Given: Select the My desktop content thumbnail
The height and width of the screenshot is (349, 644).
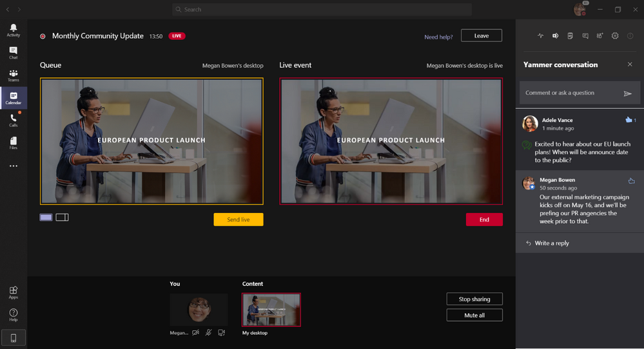Looking at the screenshot, I should (271, 310).
